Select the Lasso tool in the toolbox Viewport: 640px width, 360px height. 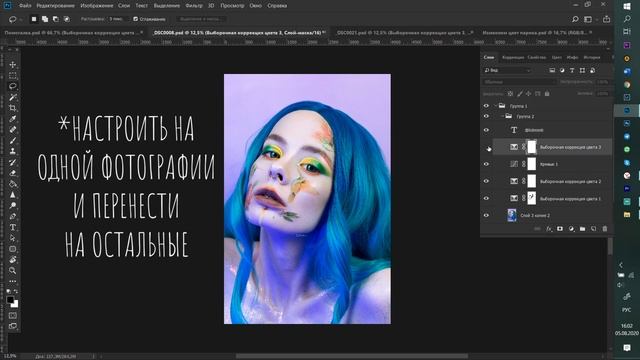pos(13,86)
